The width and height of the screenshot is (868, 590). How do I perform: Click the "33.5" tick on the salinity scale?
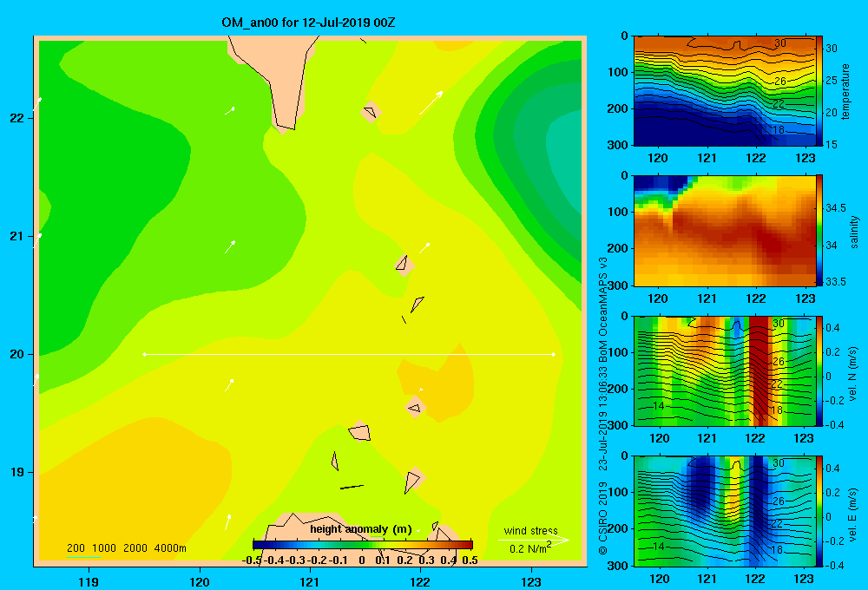836,282
